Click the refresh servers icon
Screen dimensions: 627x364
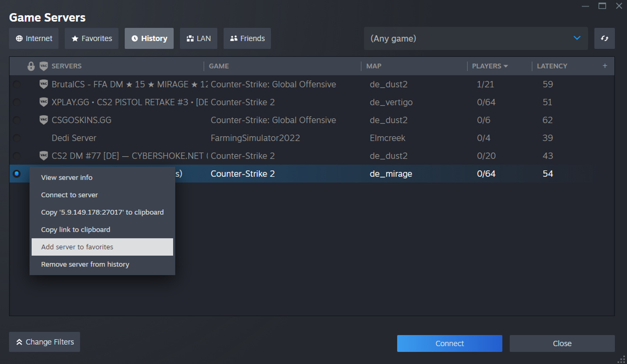pyautogui.click(x=604, y=38)
